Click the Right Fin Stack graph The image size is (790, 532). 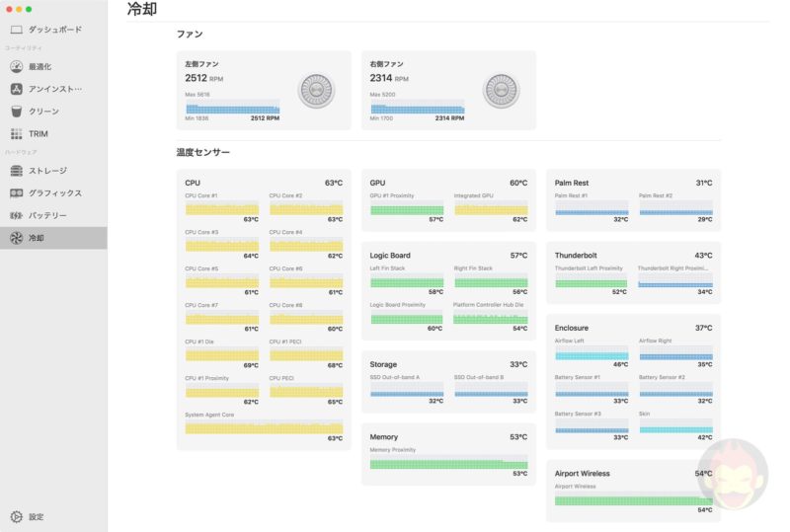coord(491,280)
